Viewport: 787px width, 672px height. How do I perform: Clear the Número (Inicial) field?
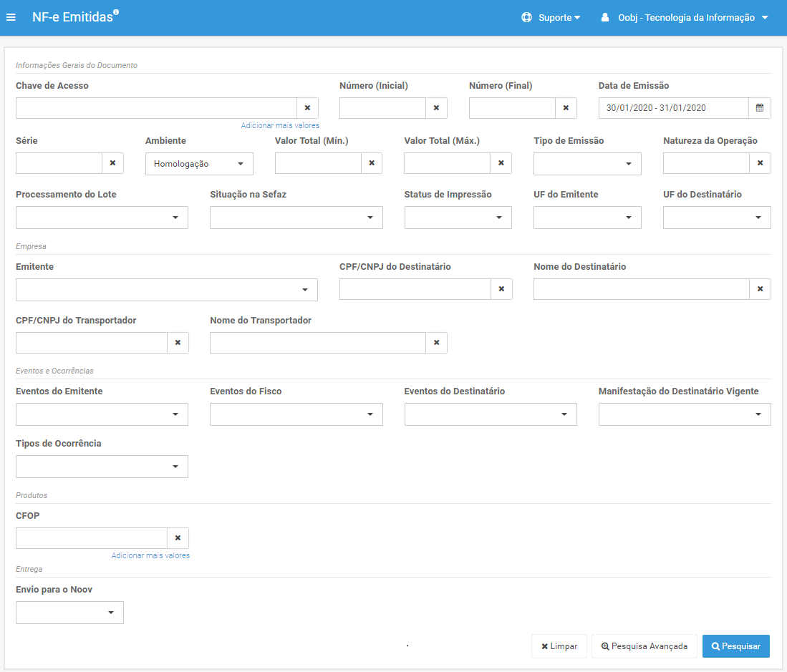[437, 108]
